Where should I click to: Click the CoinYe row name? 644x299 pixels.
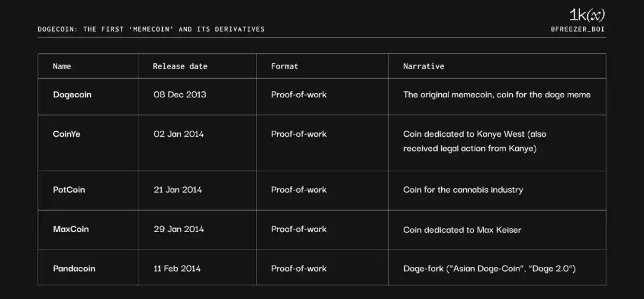pos(67,134)
